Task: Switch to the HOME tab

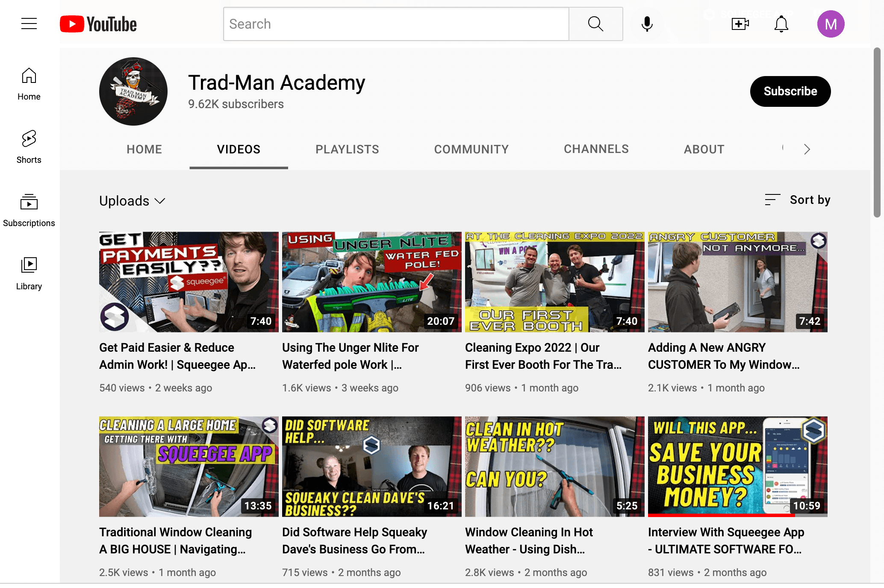Action: (x=144, y=149)
